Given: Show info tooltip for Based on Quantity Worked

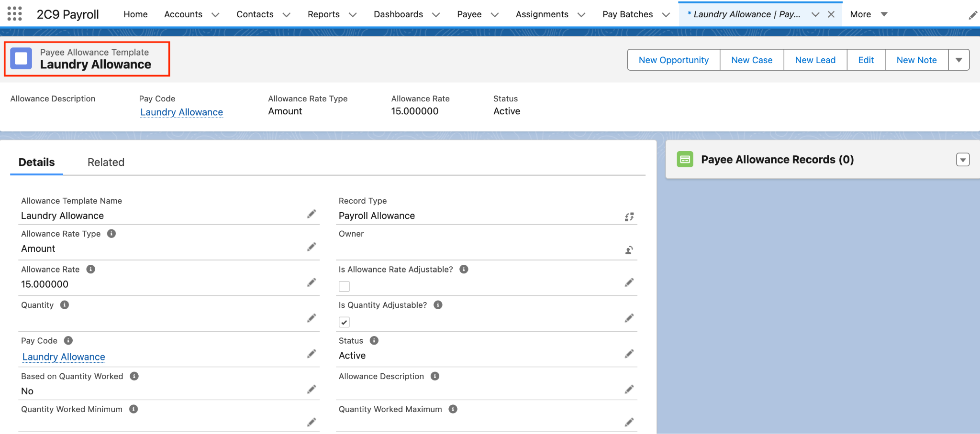Looking at the screenshot, I should (134, 376).
